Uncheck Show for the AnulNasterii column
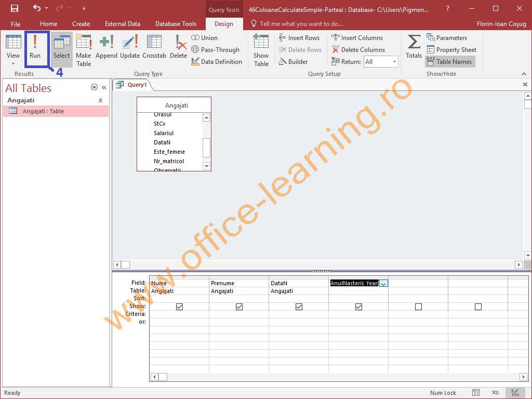The width and height of the screenshot is (532, 399). point(358,307)
